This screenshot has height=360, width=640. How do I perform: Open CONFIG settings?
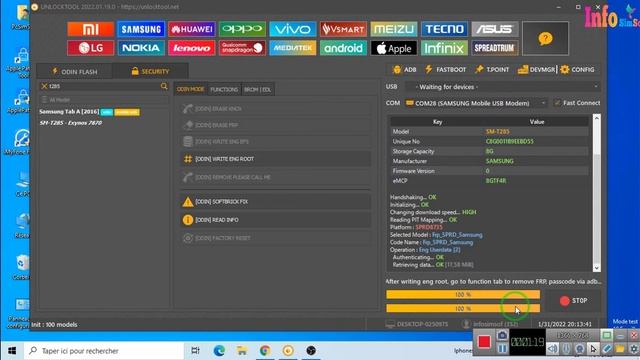point(577,69)
